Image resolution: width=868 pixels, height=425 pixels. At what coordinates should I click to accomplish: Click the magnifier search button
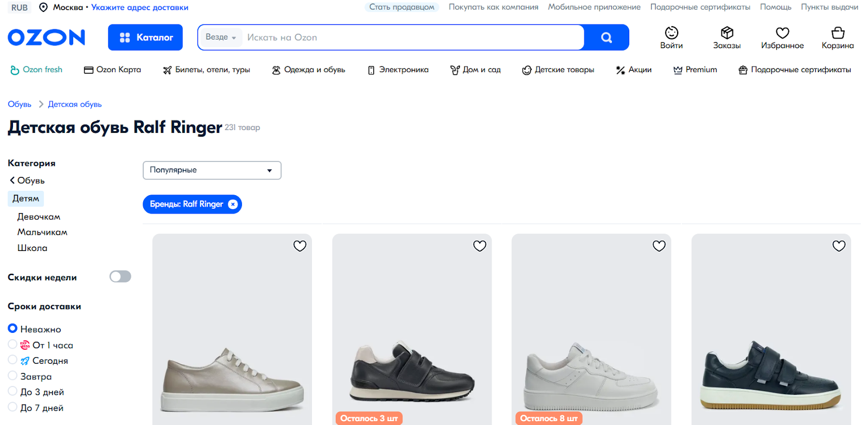pyautogui.click(x=607, y=37)
